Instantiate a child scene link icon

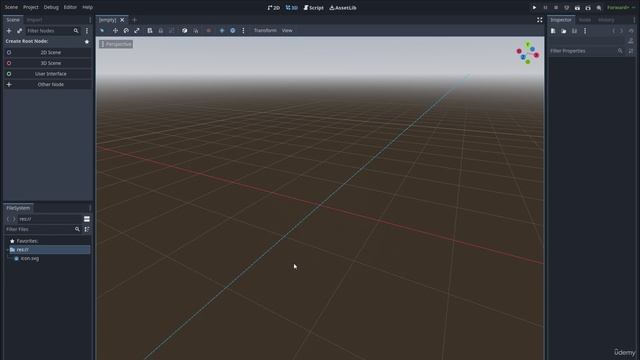(19, 31)
